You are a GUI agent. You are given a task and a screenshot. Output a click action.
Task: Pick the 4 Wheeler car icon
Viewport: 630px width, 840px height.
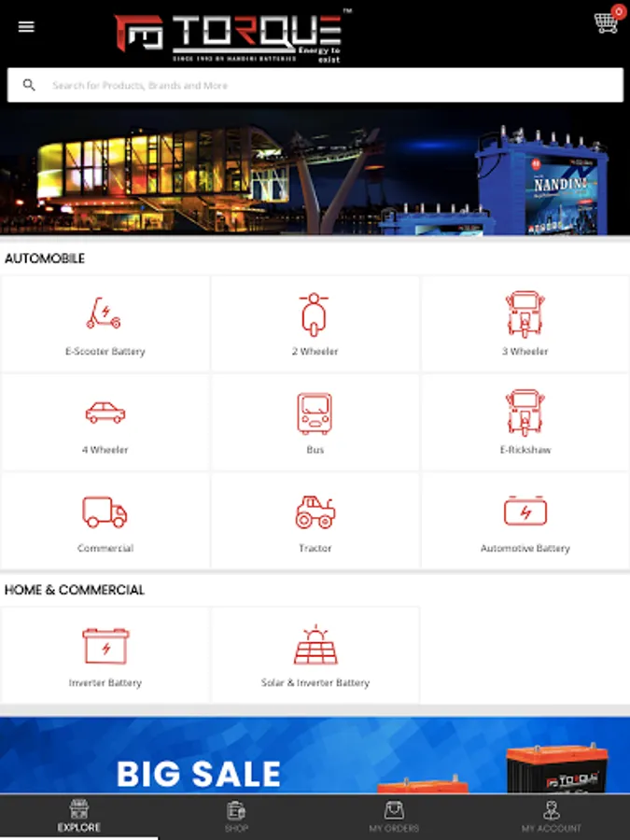[105, 413]
